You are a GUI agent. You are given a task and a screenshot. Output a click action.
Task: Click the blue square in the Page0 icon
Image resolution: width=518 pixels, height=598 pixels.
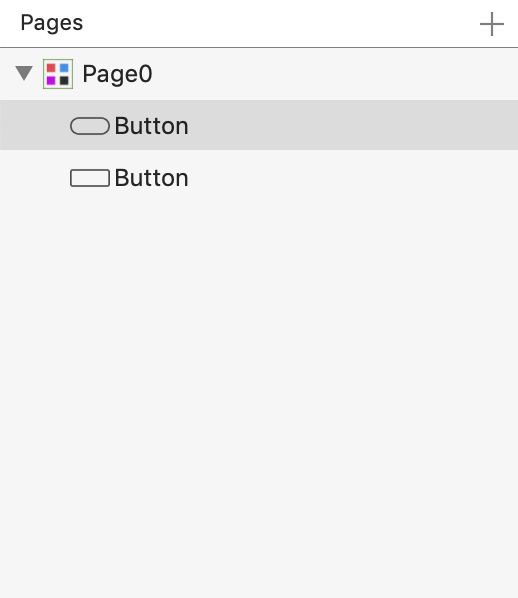64,68
